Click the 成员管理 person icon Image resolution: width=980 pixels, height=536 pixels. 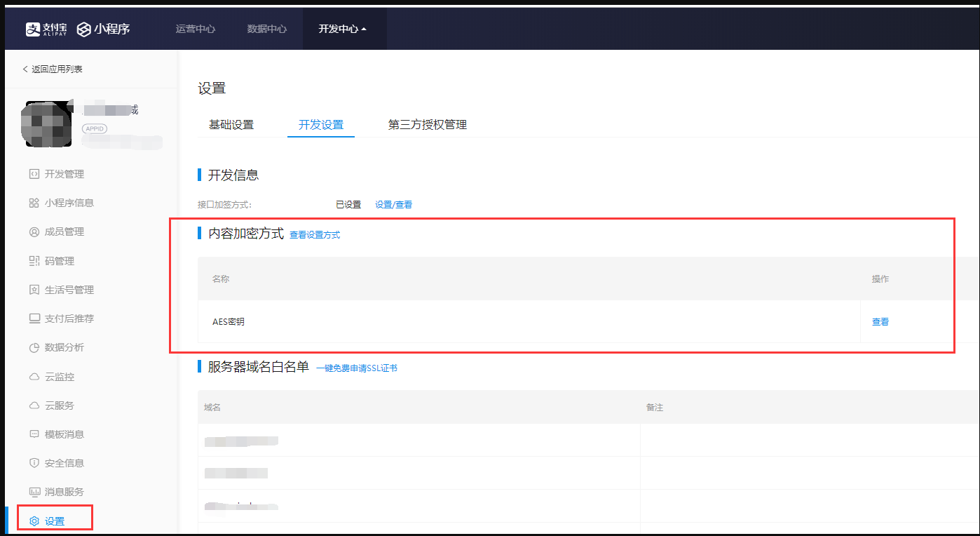[34, 232]
